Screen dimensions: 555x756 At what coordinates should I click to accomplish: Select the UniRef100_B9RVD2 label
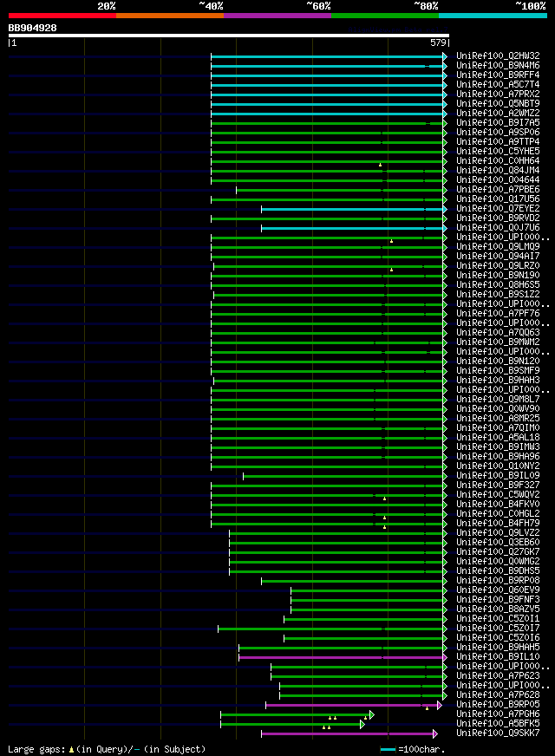pyautogui.click(x=498, y=218)
